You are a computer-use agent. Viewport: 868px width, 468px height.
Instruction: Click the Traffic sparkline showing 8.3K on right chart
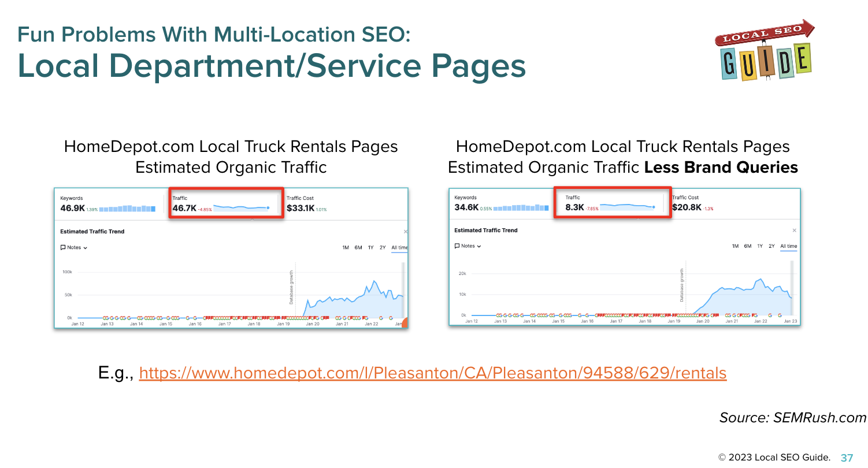(x=626, y=206)
